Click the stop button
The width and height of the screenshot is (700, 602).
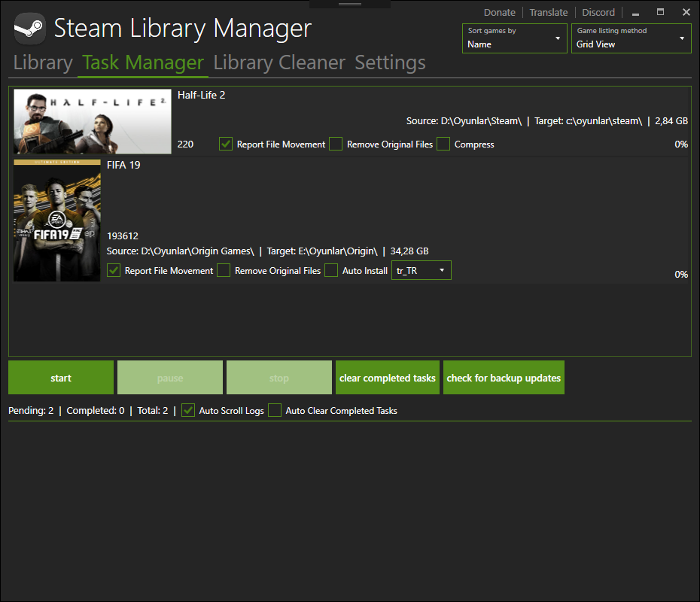pyautogui.click(x=279, y=378)
